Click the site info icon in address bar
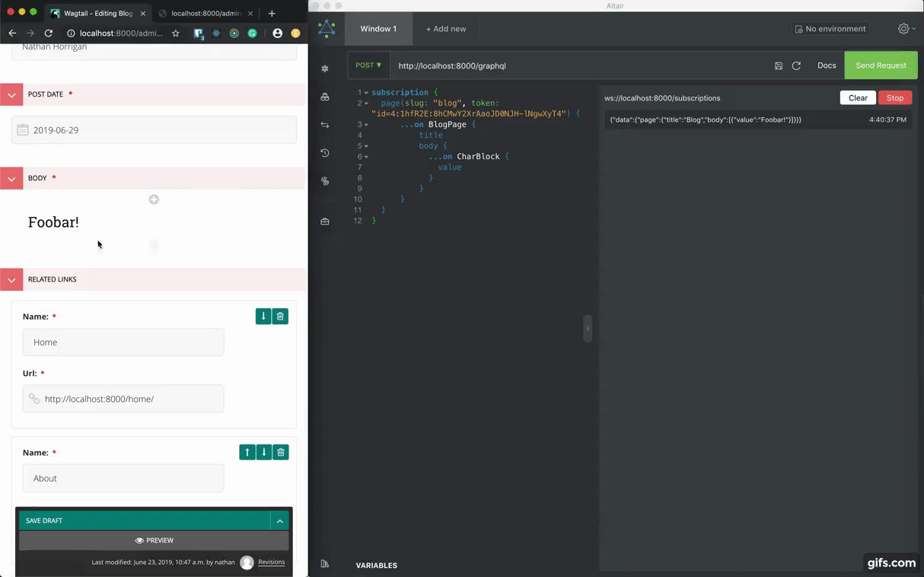Viewport: 924px width, 577px height. point(71,33)
